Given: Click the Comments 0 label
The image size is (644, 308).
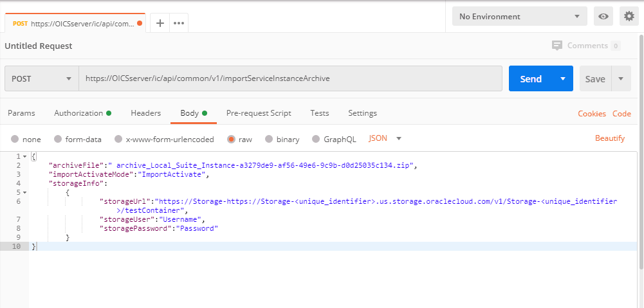Looking at the screenshot, I should point(593,46).
